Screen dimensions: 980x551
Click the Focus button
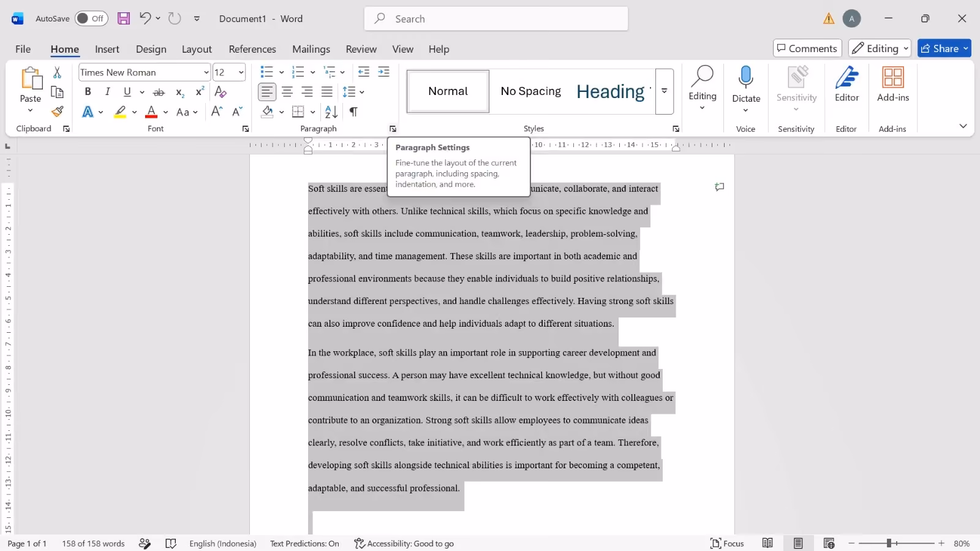click(727, 543)
